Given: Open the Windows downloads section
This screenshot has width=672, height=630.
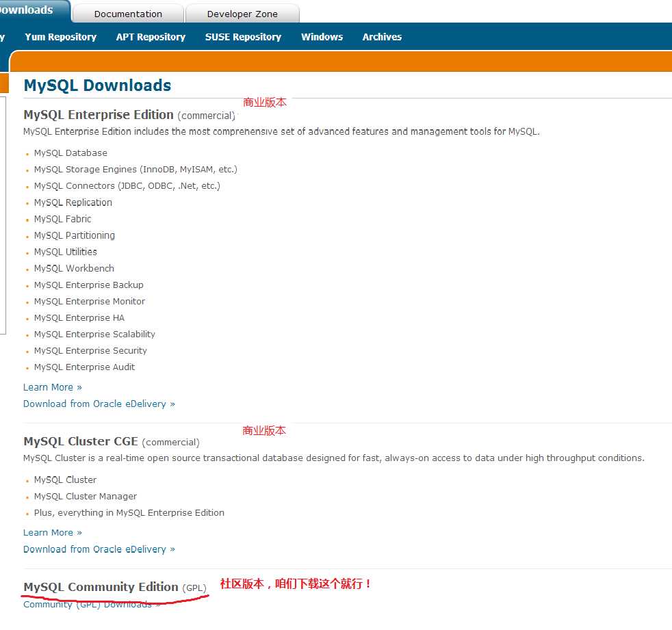Looking at the screenshot, I should click(x=322, y=37).
